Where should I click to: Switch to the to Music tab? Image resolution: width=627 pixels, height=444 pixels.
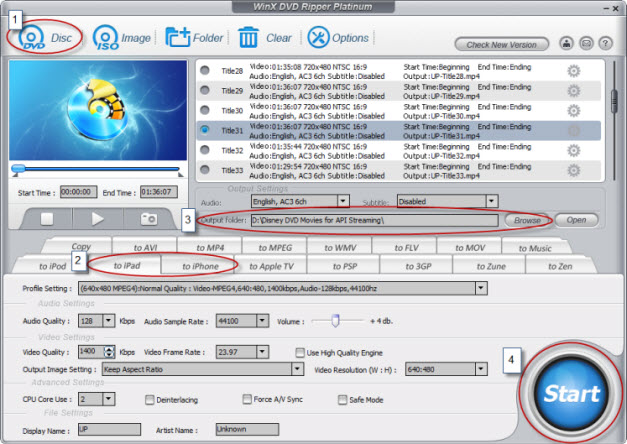tap(535, 248)
